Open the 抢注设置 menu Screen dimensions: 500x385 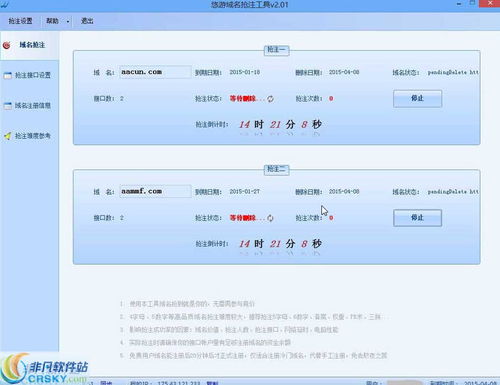[x=20, y=21]
